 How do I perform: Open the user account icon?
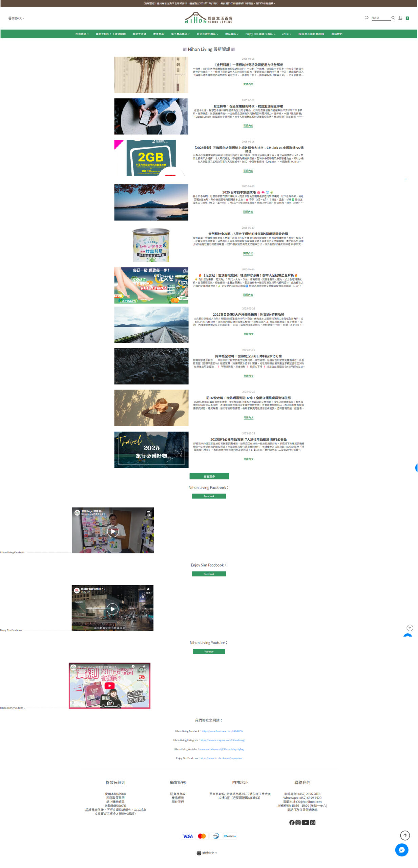point(400,18)
